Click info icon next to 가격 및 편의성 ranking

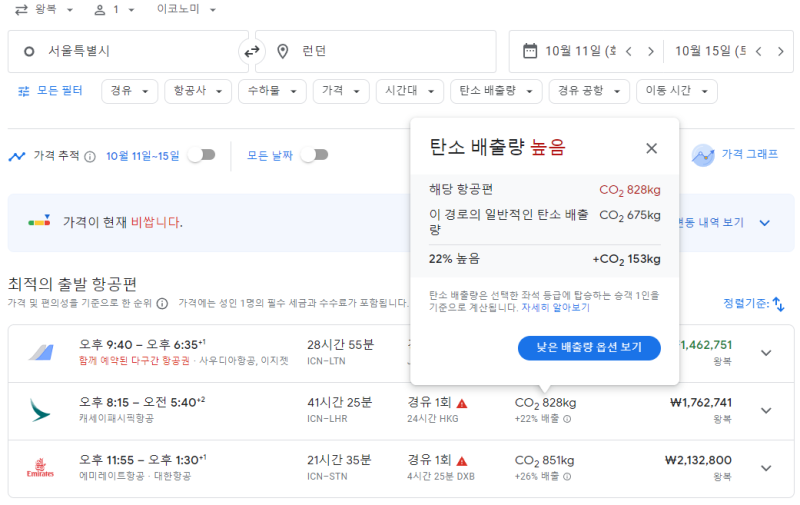click(162, 304)
